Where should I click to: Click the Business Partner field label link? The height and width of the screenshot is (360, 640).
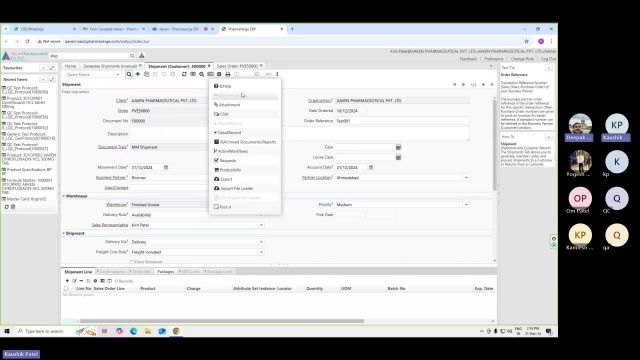(x=111, y=178)
